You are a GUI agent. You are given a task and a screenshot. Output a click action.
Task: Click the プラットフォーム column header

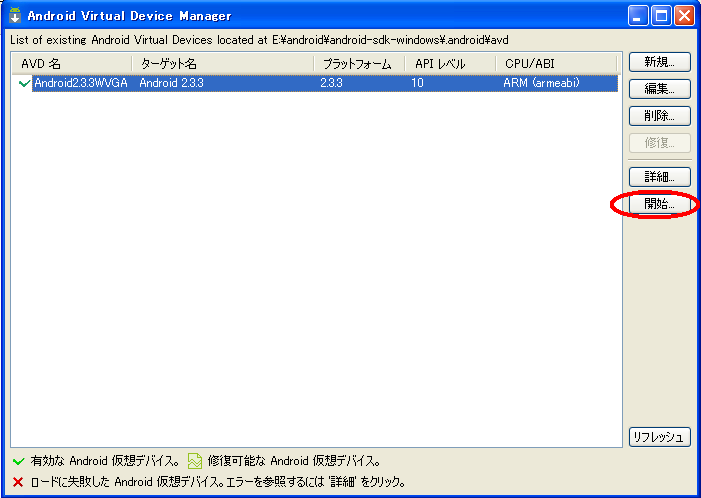359,64
